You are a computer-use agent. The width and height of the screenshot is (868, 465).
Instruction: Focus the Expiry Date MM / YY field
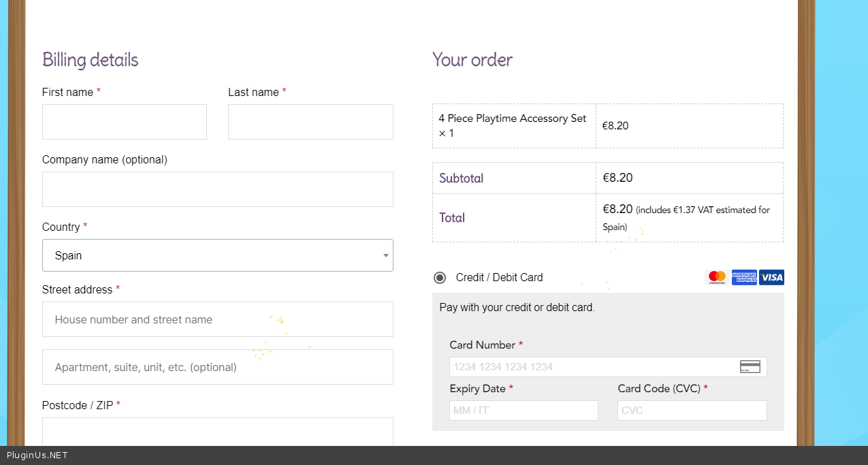click(x=524, y=411)
